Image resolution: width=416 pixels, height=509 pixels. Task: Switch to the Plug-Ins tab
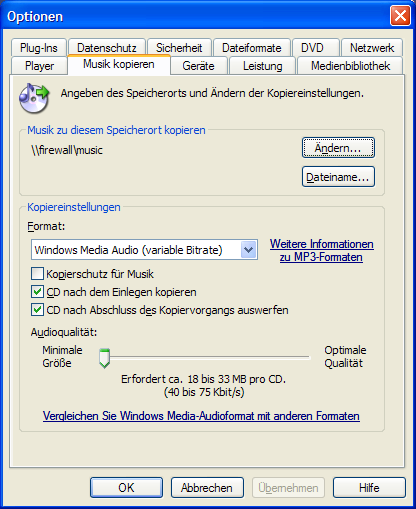pos(39,48)
